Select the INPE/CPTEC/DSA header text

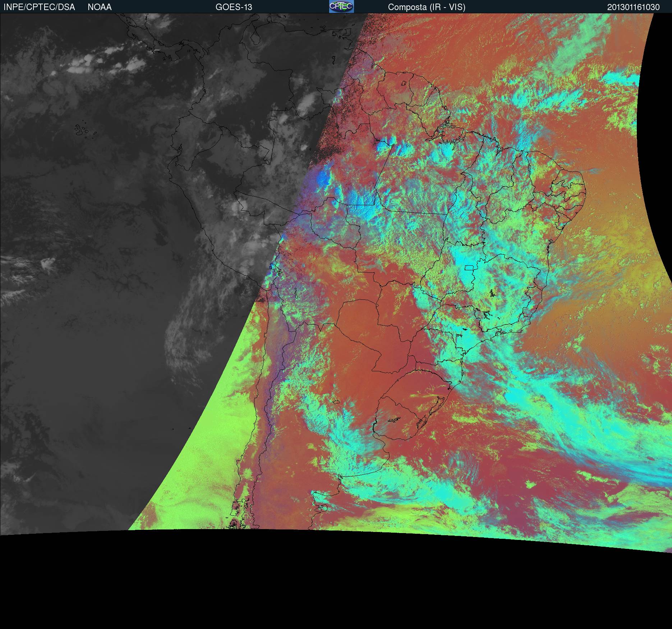(39, 7)
